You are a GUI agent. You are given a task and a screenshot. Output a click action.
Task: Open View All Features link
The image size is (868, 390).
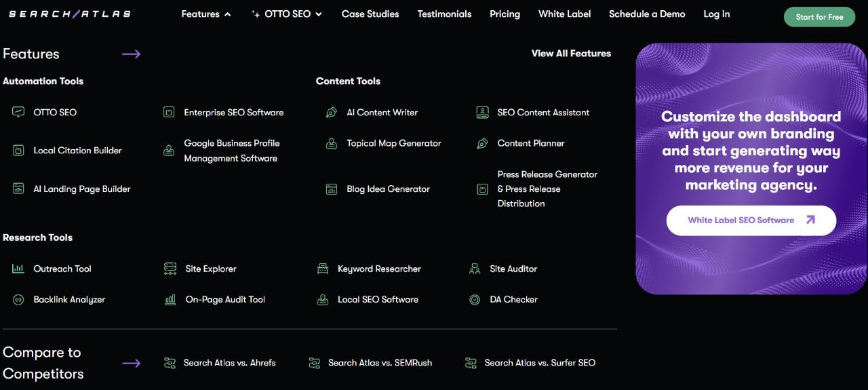pyautogui.click(x=571, y=53)
